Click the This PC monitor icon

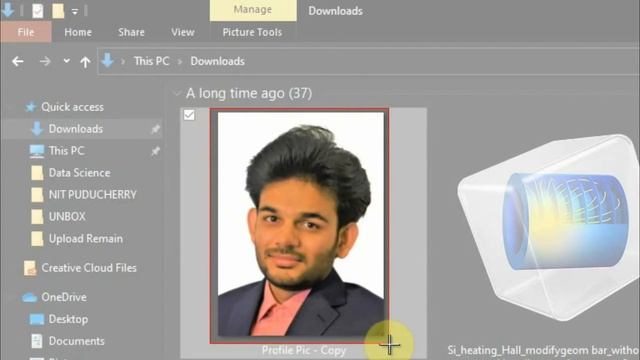coord(37,151)
